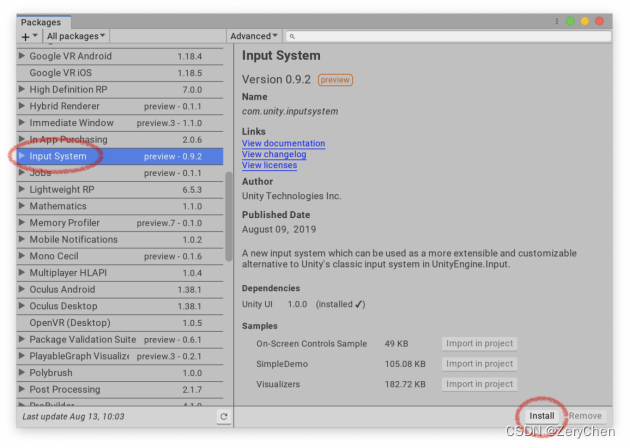Expand the Hybrid Renderer arrow

coord(22,106)
